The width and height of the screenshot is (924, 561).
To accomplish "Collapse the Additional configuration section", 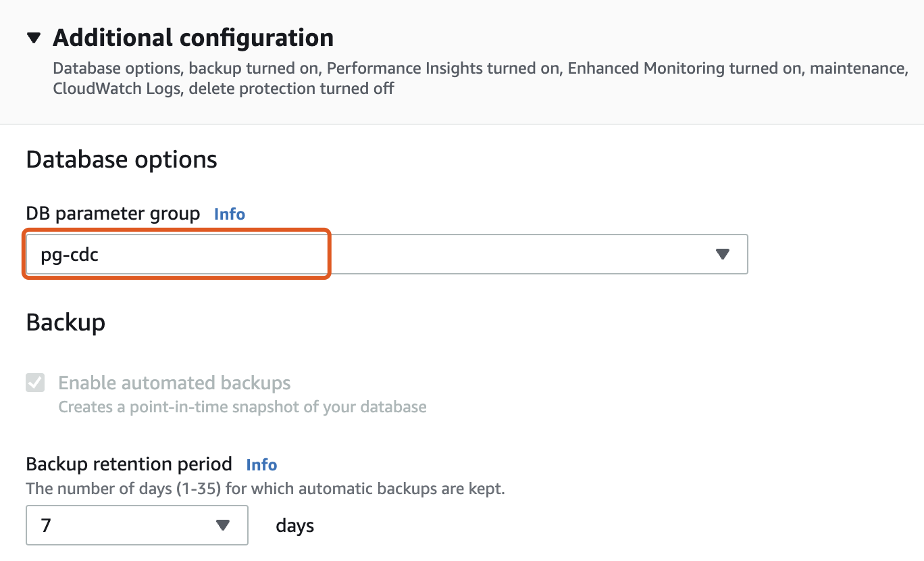I will coord(34,38).
